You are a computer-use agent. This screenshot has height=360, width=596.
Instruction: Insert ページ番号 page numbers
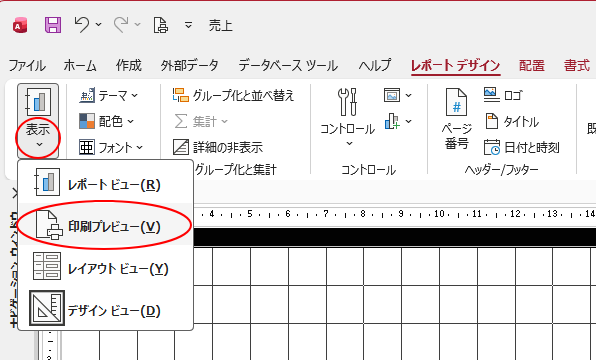[x=457, y=119]
